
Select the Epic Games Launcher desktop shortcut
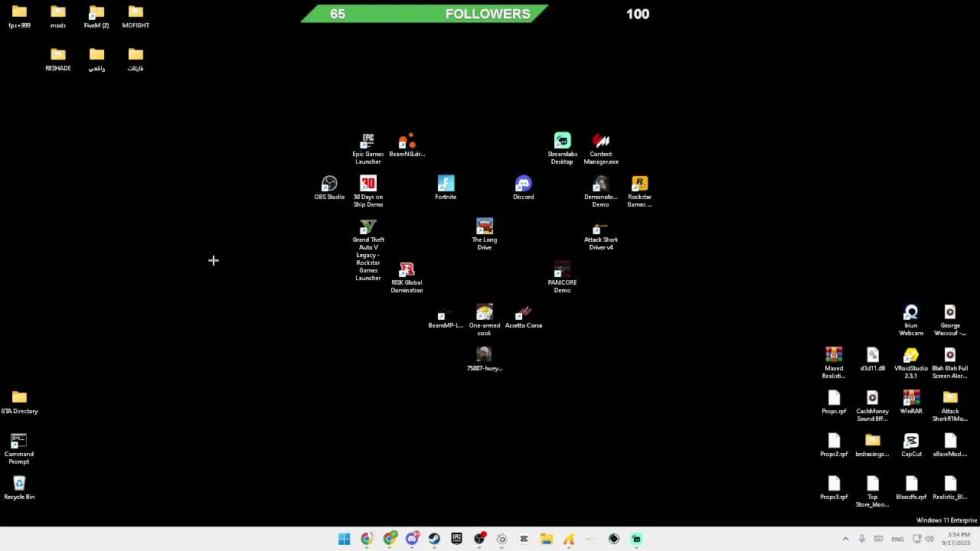coord(368,148)
